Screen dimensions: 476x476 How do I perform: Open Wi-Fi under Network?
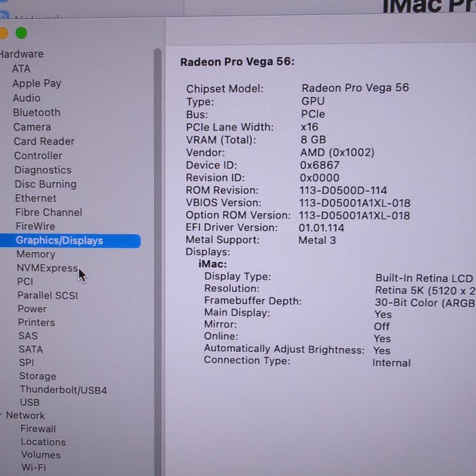click(33, 468)
